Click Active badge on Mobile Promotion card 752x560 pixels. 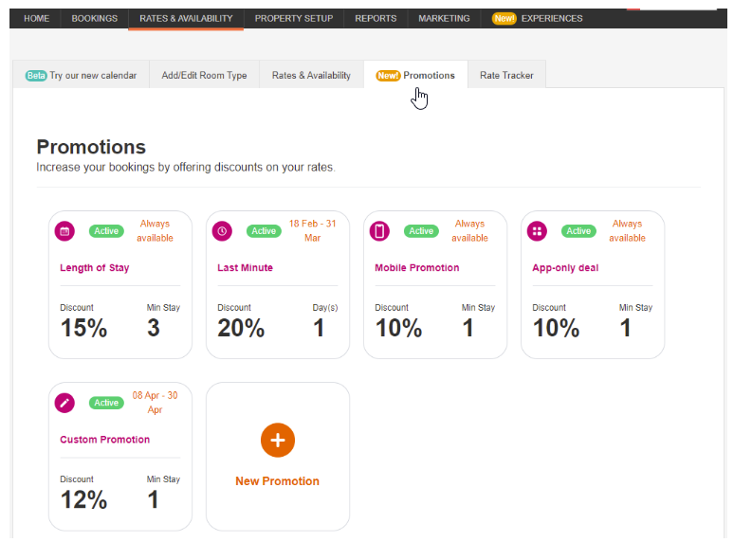[421, 231]
